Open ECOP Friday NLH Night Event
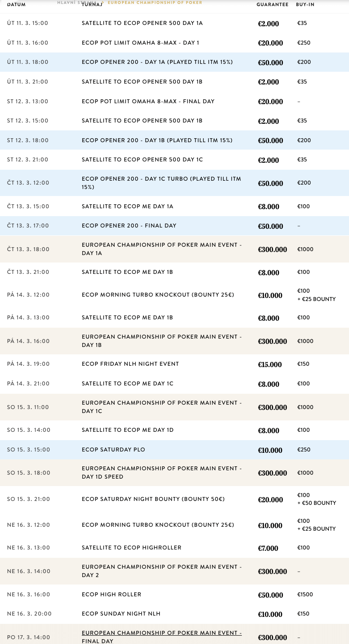Image resolution: width=349 pixels, height=644 pixels. click(x=130, y=364)
